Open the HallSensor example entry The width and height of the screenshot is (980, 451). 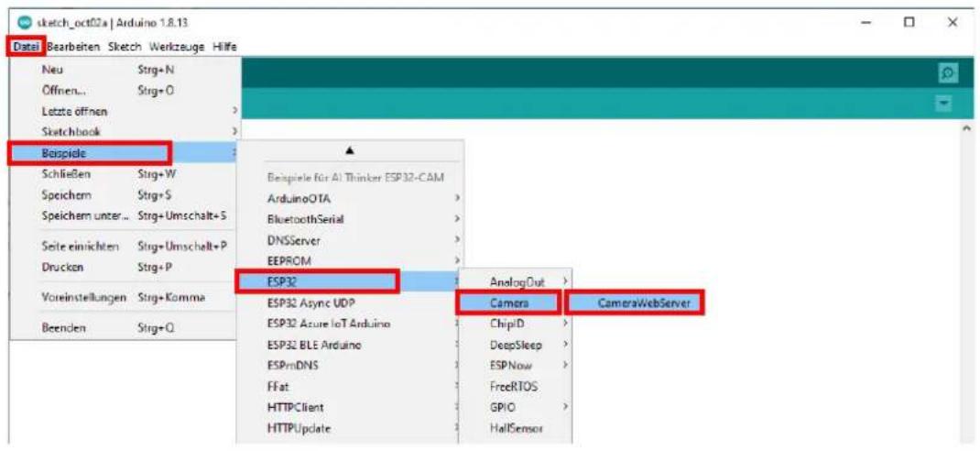516,428
